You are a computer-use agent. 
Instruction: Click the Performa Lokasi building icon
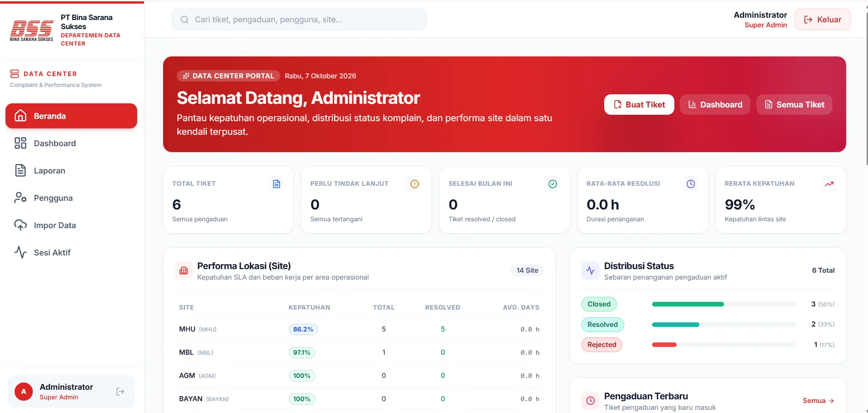click(184, 271)
